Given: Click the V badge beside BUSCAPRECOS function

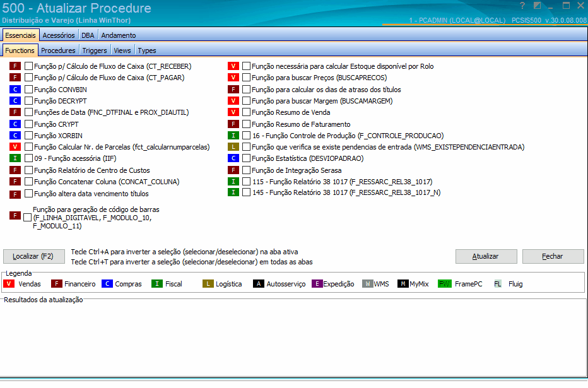Looking at the screenshot, I should (x=233, y=78).
